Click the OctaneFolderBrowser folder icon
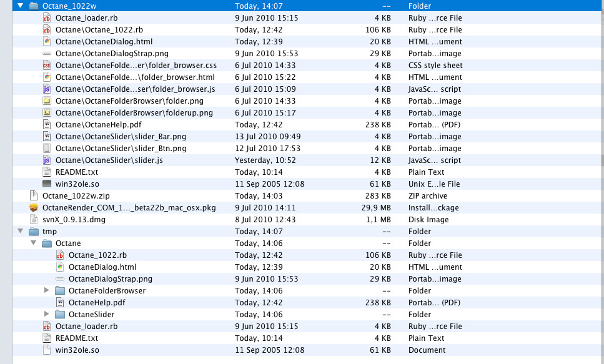This screenshot has width=604, height=364. pos(60,290)
